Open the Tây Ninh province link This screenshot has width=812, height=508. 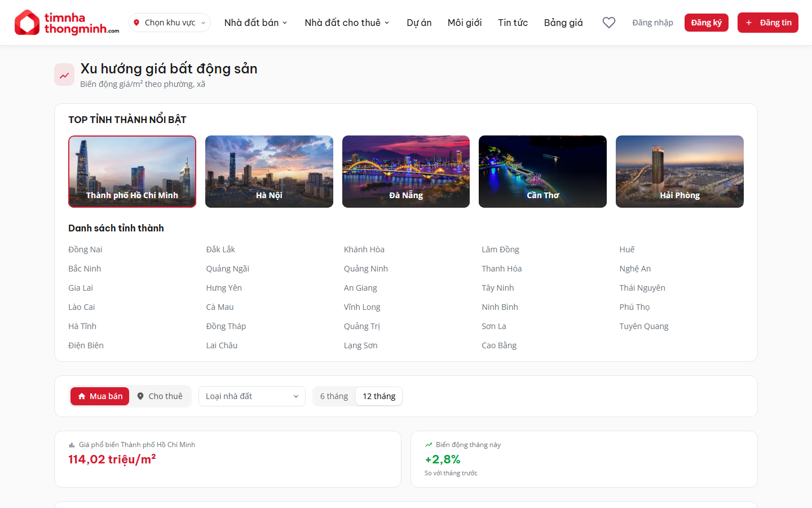click(x=498, y=288)
